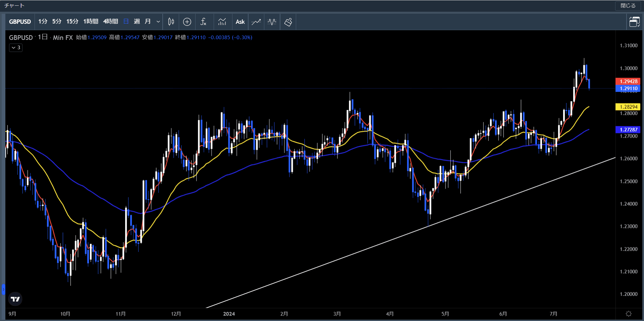644x321 pixels.
Task: Expand the collapsed indicators legend showing 3
Action: (16, 48)
